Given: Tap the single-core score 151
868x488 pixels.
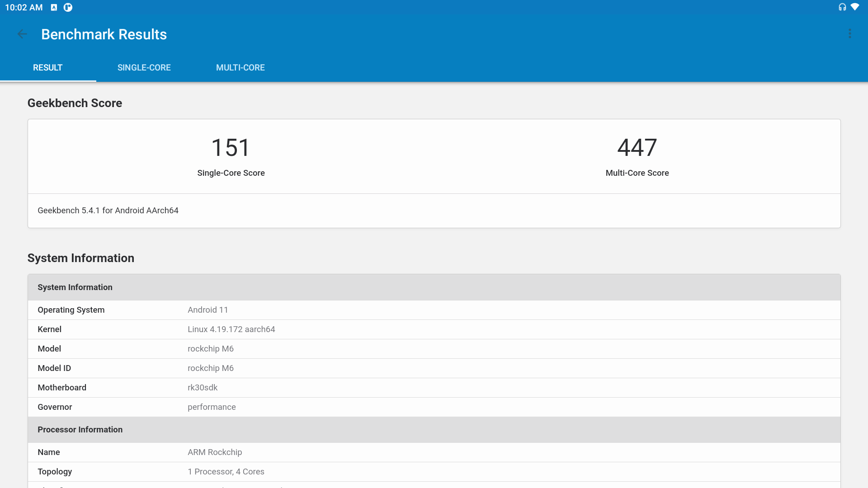Looking at the screenshot, I should pyautogui.click(x=231, y=148).
